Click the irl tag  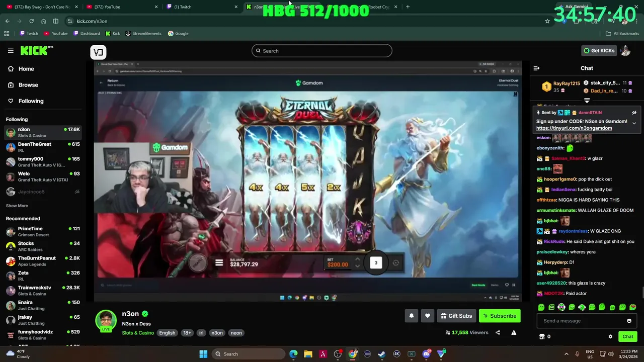(201, 333)
